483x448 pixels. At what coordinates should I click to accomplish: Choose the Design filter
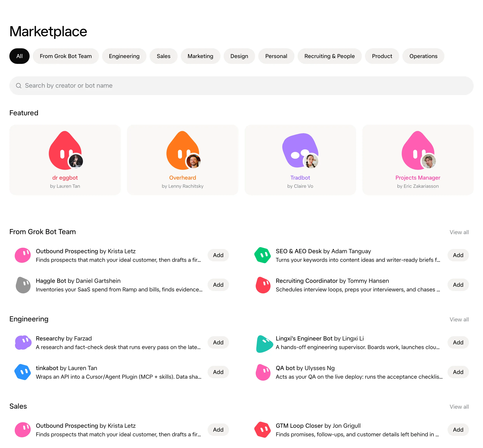pyautogui.click(x=239, y=56)
